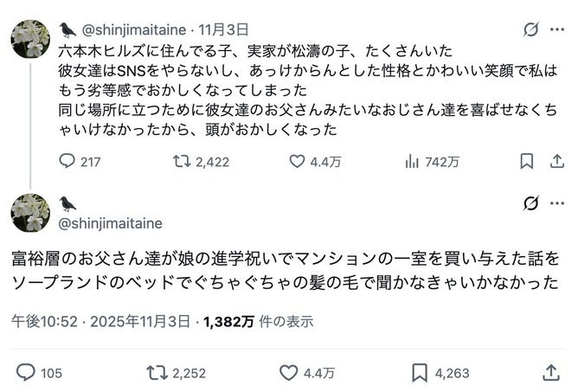Open replies on first tweet with 217
578x392 pixels.
coord(80,162)
